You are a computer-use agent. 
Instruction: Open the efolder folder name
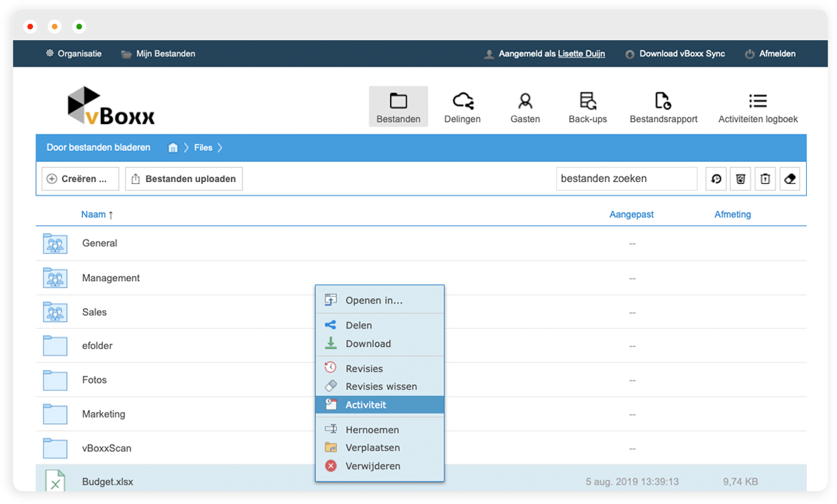(97, 346)
